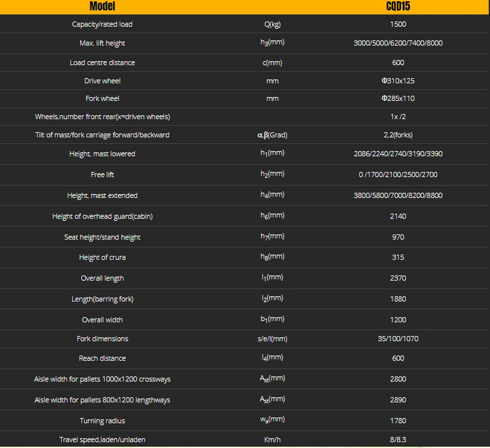490x448 pixels.
Task: Click the Fork dimensions value 35/100/1070
Action: click(398, 339)
